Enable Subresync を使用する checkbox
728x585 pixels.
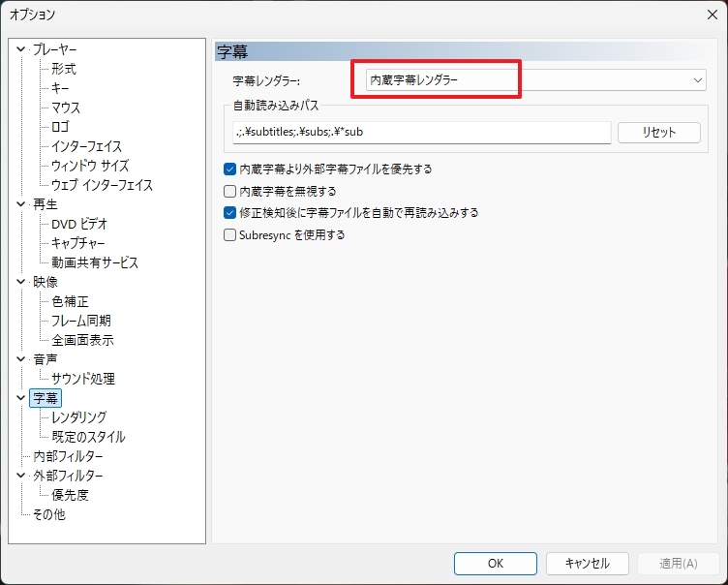(230, 234)
